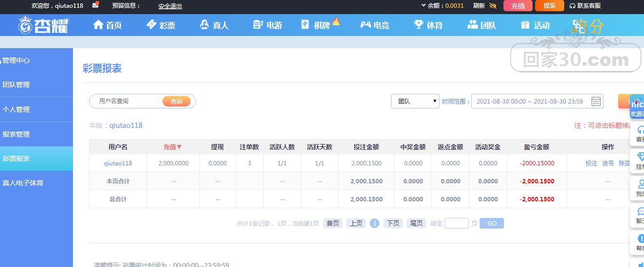
Task: Expand the 余额 balance dropdown arrow
Action: pyautogui.click(x=423, y=5)
